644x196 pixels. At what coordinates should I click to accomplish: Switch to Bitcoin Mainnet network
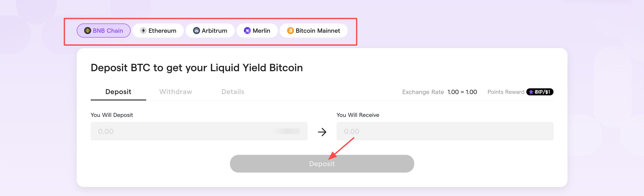314,31
